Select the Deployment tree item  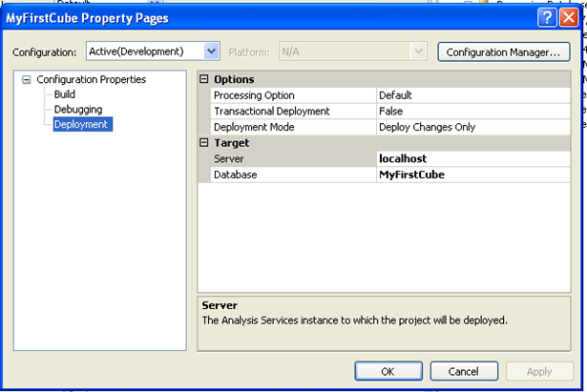coord(81,124)
